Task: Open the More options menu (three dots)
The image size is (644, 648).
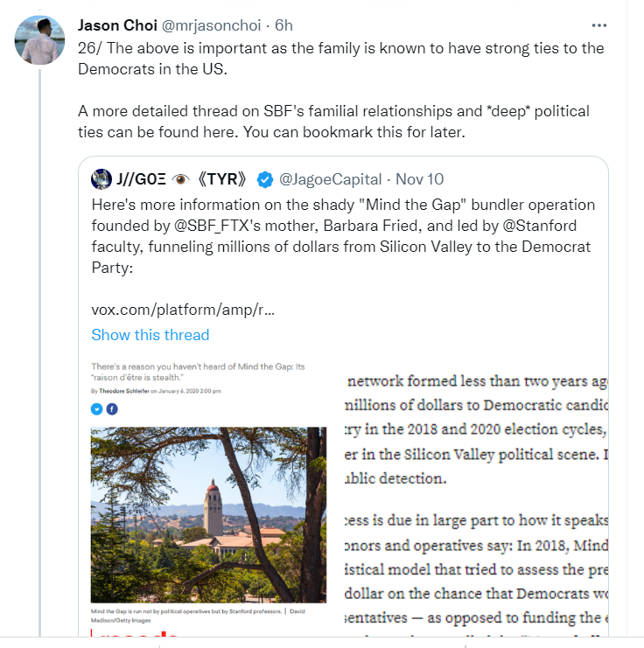Action: coord(598,25)
